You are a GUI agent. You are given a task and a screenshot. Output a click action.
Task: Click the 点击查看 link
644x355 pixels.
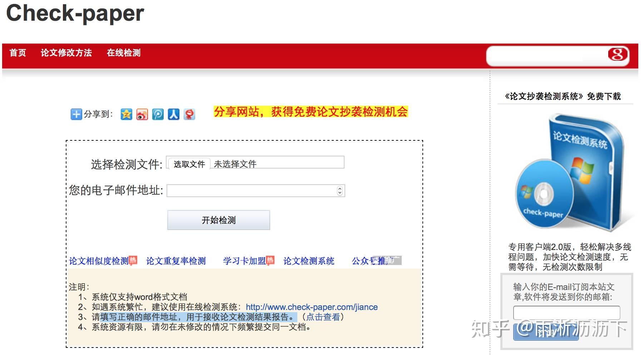323,317
